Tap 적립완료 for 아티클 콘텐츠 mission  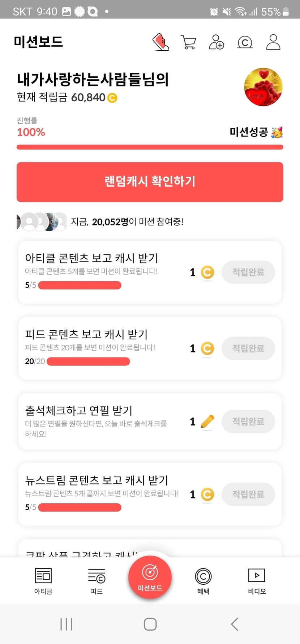248,272
